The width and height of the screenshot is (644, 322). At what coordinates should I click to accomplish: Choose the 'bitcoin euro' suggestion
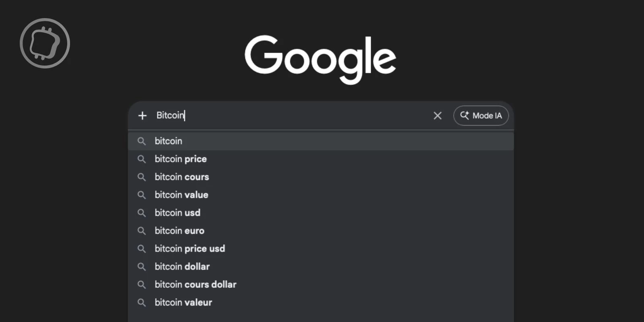tap(180, 231)
